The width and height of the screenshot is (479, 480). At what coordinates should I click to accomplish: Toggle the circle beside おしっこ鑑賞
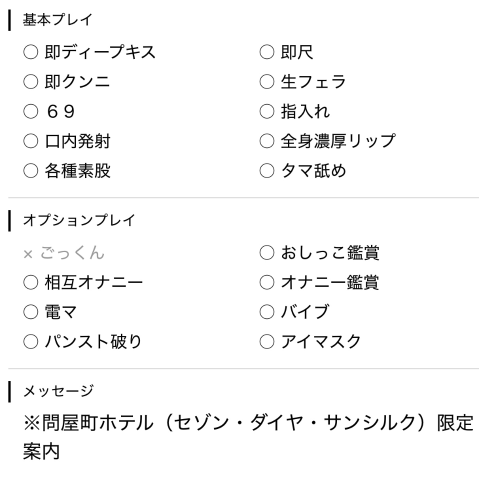267,253
